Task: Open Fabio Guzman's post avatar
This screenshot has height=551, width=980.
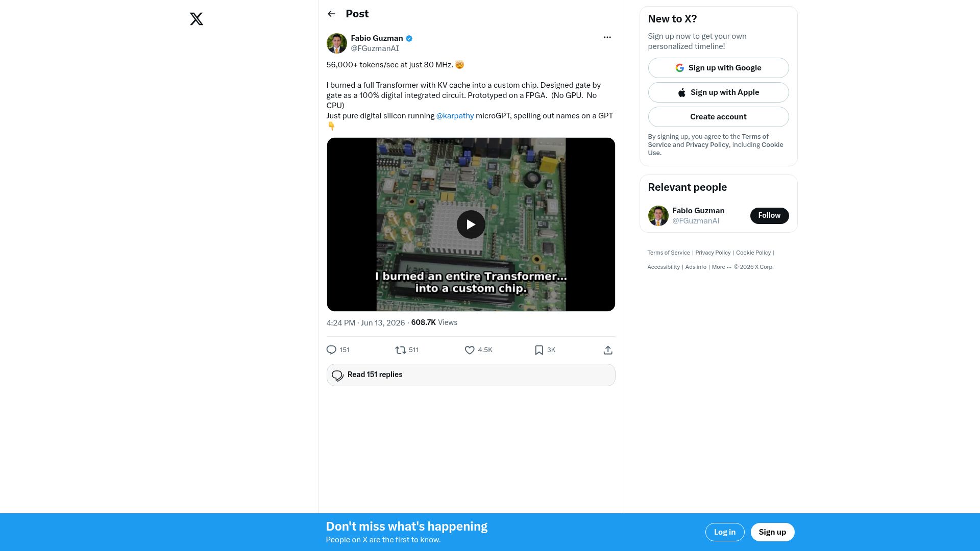Action: pyautogui.click(x=336, y=43)
